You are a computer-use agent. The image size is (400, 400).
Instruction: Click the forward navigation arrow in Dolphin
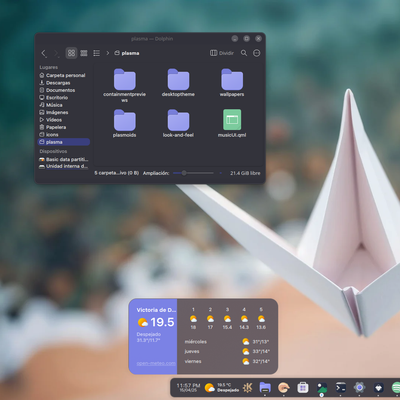tap(56, 53)
